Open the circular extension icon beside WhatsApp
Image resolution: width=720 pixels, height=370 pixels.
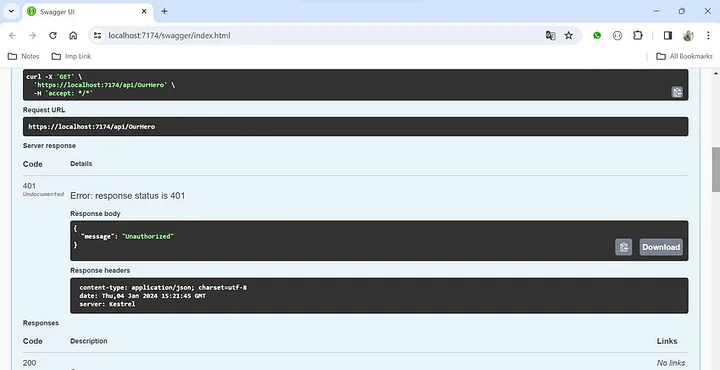click(617, 35)
